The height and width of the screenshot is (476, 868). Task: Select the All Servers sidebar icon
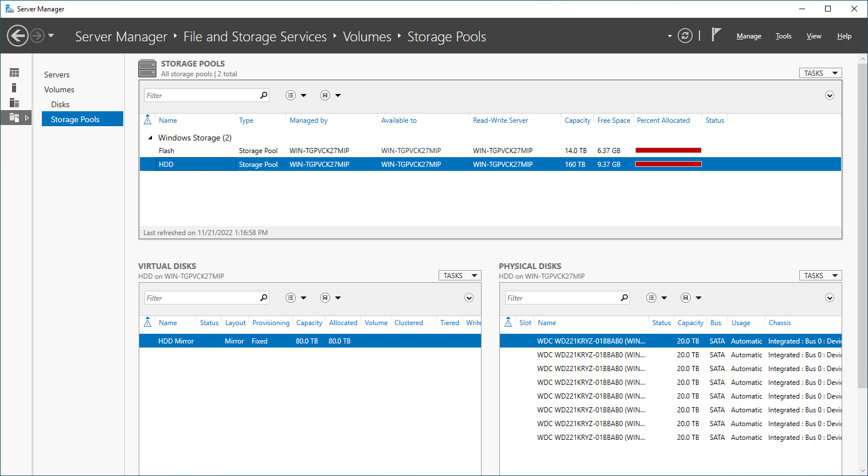[14, 103]
